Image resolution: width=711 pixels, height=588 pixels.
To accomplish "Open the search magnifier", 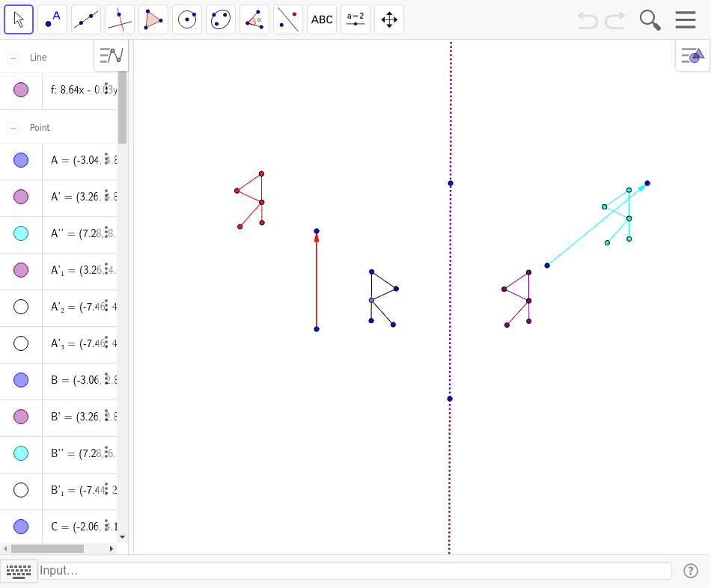I will [650, 20].
